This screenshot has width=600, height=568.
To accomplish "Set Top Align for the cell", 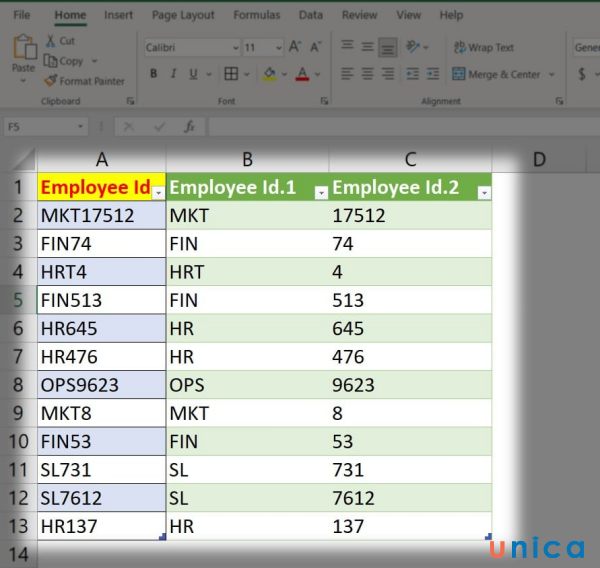I will click(x=347, y=46).
